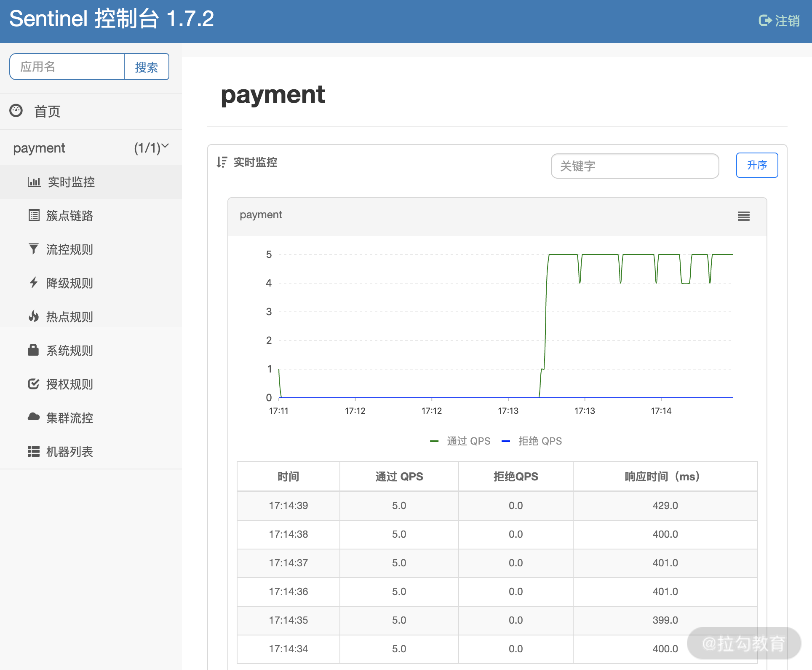Click the logout arrow icon
This screenshot has height=670, width=812.
[765, 20]
